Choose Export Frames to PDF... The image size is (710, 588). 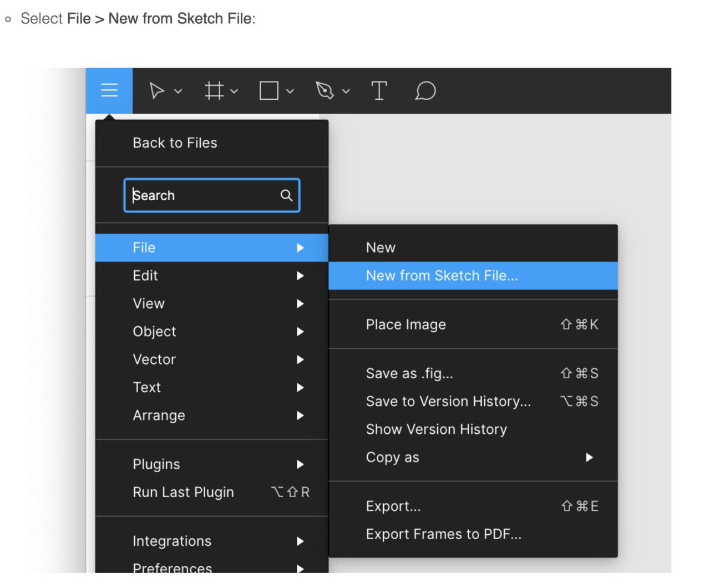(x=473, y=534)
